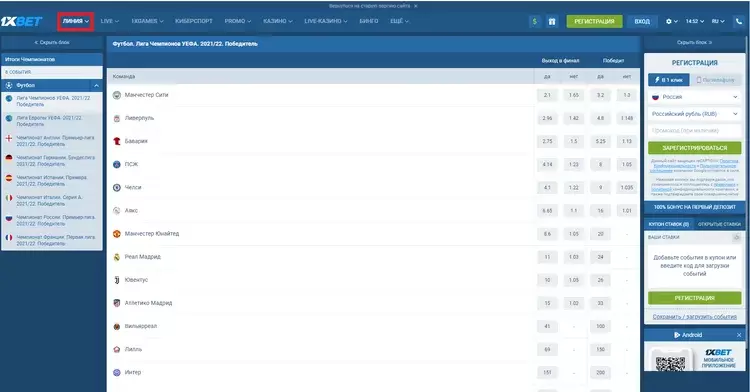The width and height of the screenshot is (750, 392).
Task: Click the Вильярреал team crest
Action: pos(117,326)
